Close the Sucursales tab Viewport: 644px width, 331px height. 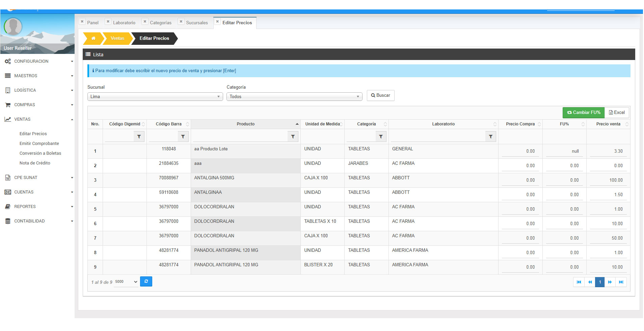[x=181, y=22]
